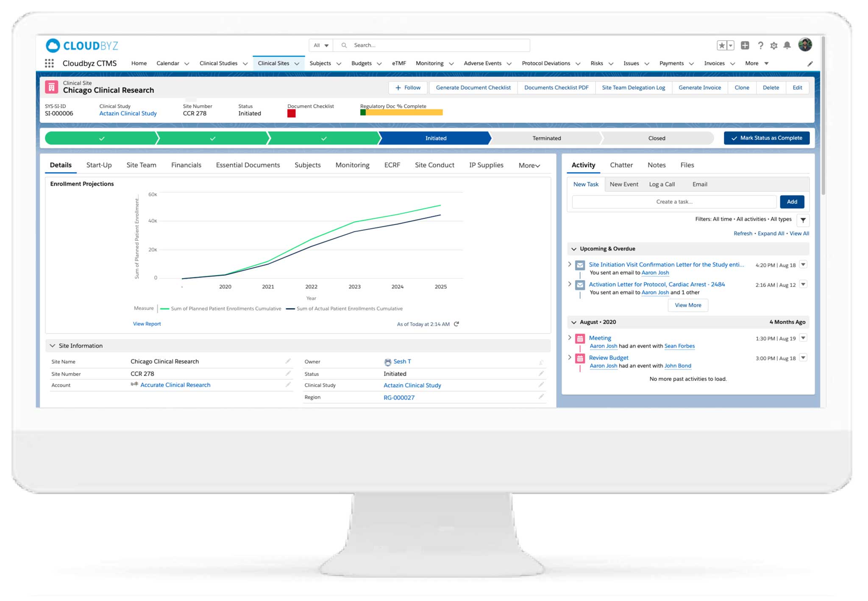The height and width of the screenshot is (601, 868).
Task: Click the favorites star icon
Action: 721,45
